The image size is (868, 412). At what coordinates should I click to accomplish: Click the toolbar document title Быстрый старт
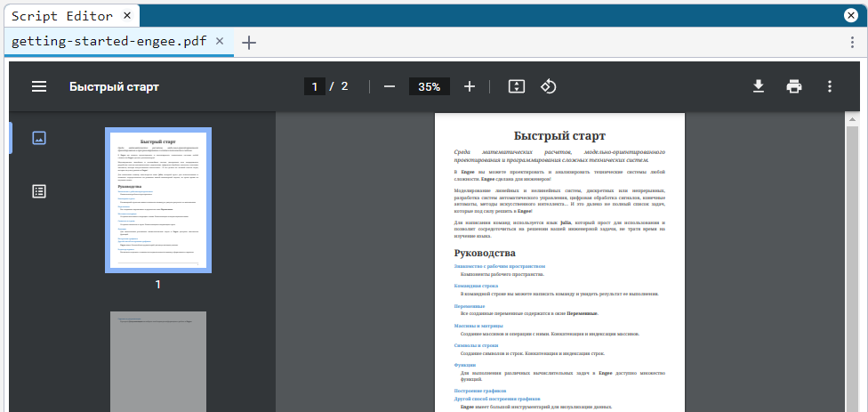[x=114, y=86]
